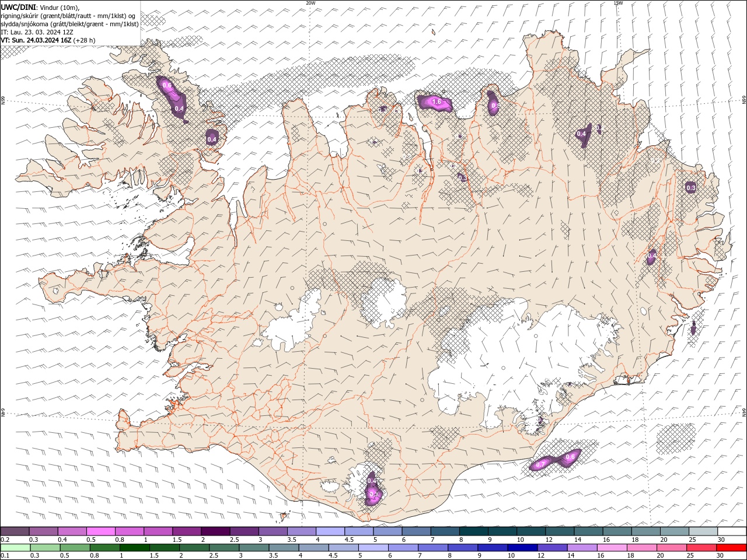This screenshot has height=560, width=747.
Task: Click the 0.6 value in the northern Westfjords
Action: tap(166, 86)
